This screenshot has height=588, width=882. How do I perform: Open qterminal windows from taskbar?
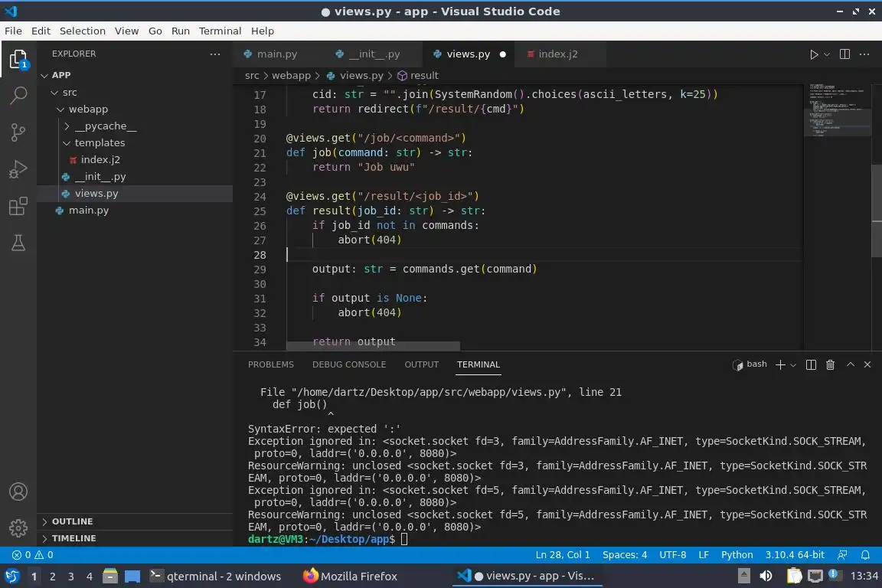(x=215, y=577)
